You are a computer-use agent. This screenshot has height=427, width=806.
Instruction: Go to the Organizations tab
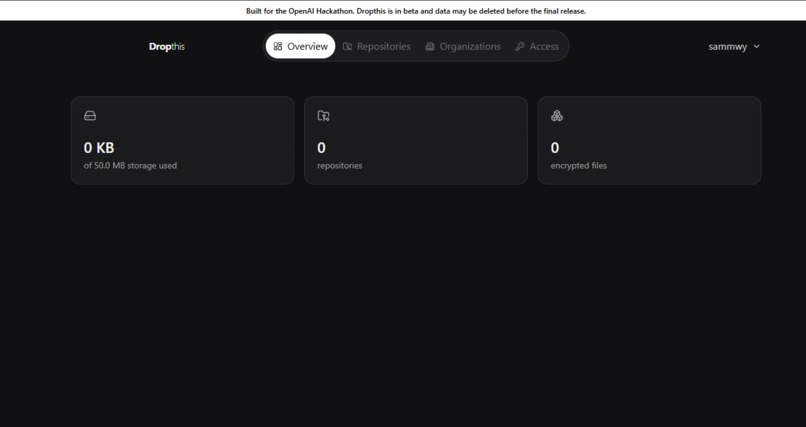pyautogui.click(x=463, y=46)
